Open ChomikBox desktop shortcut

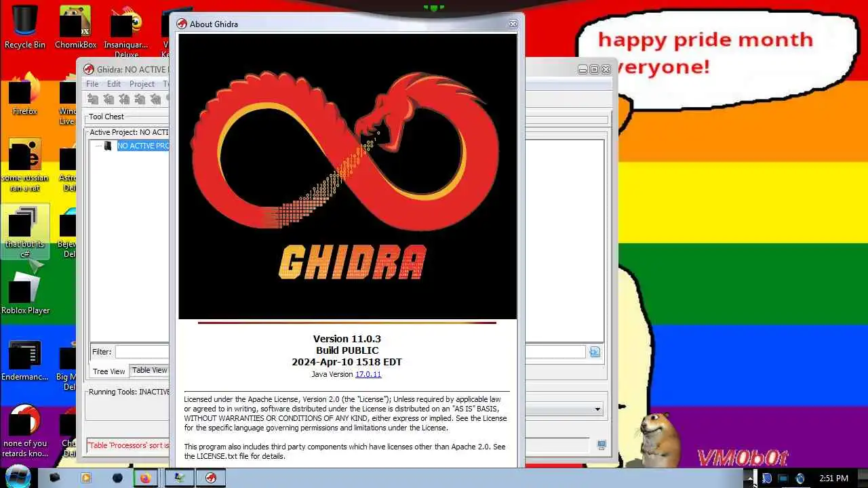coord(75,27)
